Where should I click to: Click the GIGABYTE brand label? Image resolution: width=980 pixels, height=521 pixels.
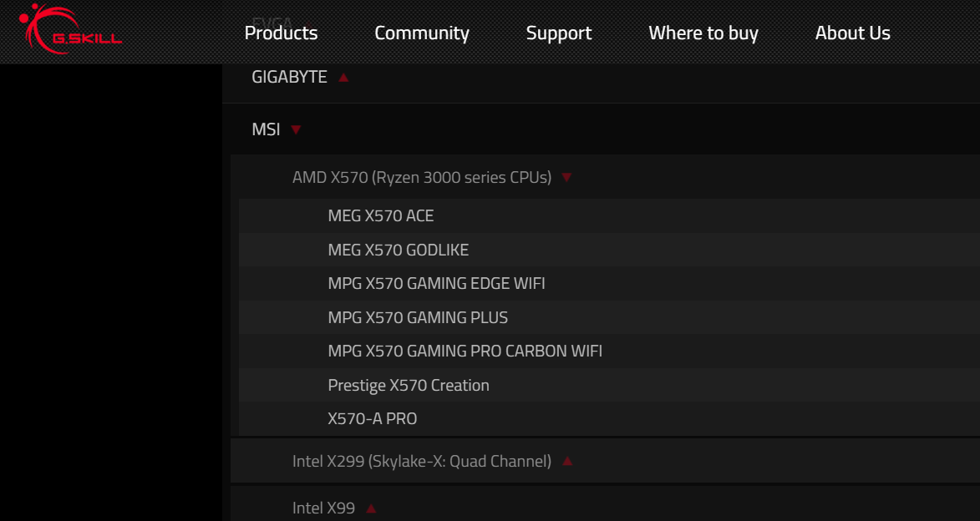tap(289, 77)
